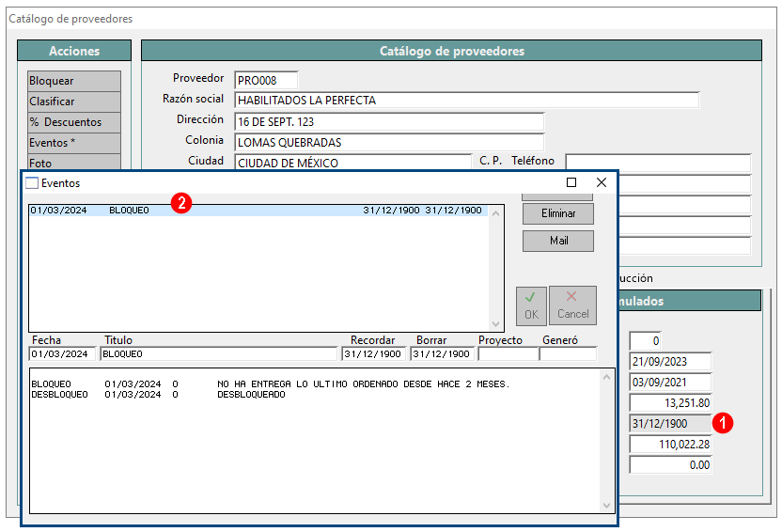782x532 pixels.
Task: Click the Proveedor field PRO008
Action: 266,80
